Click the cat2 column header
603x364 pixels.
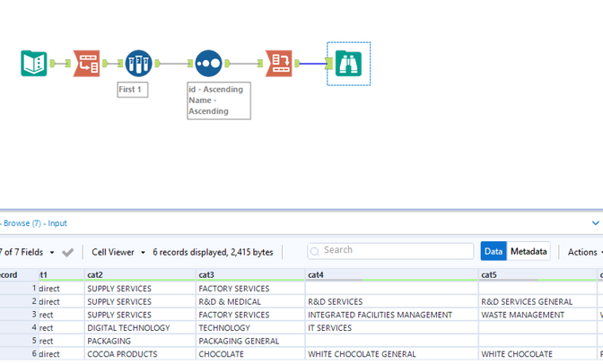[140, 275]
